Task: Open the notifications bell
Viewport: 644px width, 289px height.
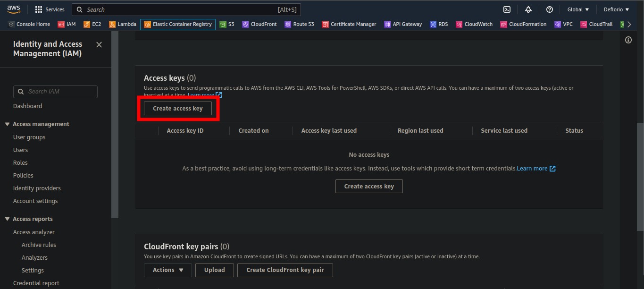Action: coord(528,9)
